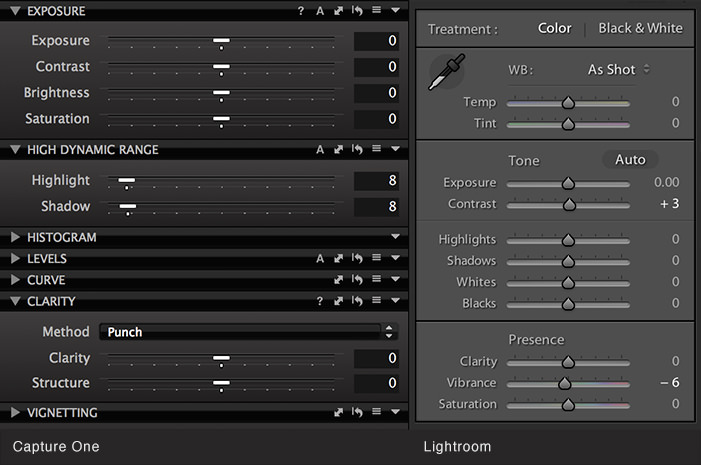The image size is (701, 465).
Task: Expand the Vignetting panel
Action: coord(15,412)
